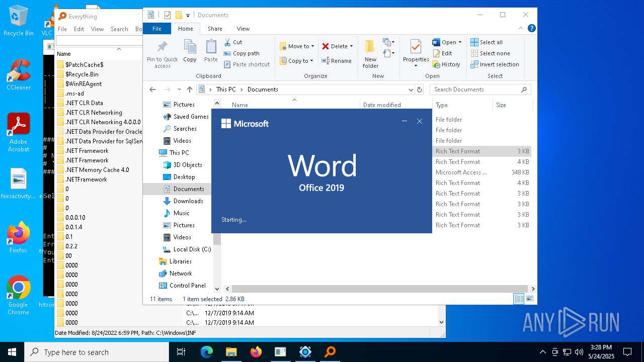Switch to the View ribbon tab
Image resolution: width=644 pixels, height=362 pixels.
click(x=243, y=29)
